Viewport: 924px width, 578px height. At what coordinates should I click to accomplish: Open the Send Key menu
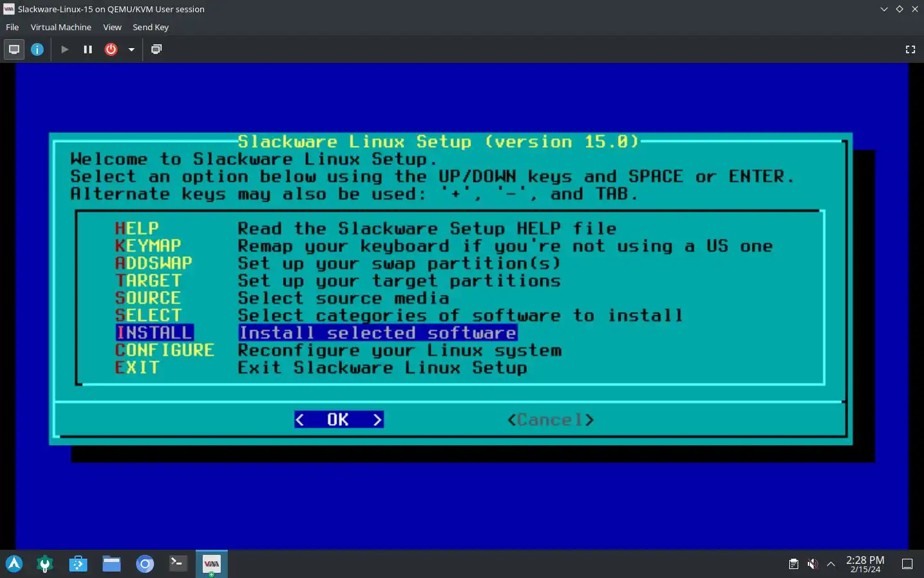[151, 27]
